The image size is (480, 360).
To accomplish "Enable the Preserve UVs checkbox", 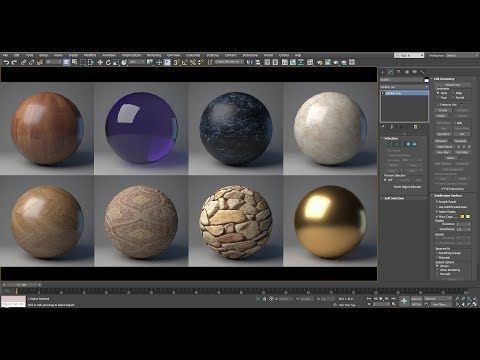I will (x=438, y=105).
